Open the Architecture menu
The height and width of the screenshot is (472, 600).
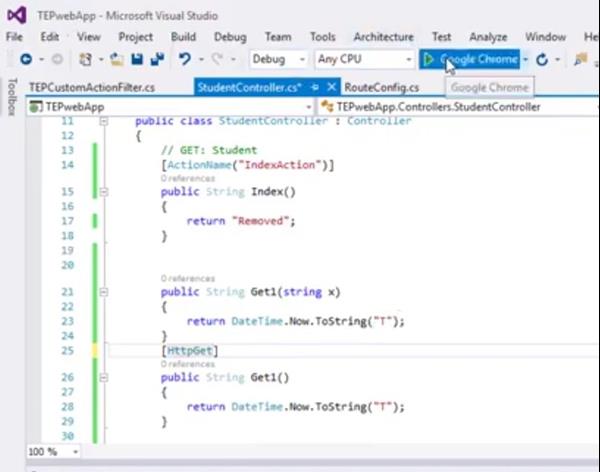383,37
